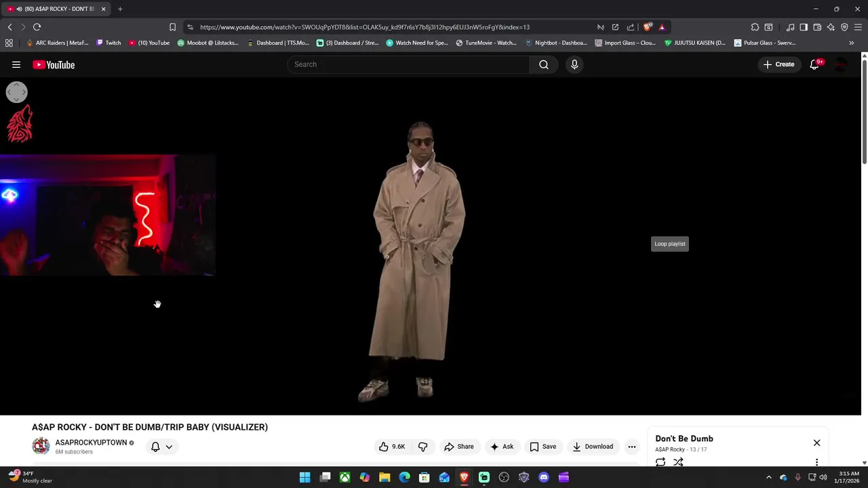Focus the YouTube search field

(x=408, y=64)
